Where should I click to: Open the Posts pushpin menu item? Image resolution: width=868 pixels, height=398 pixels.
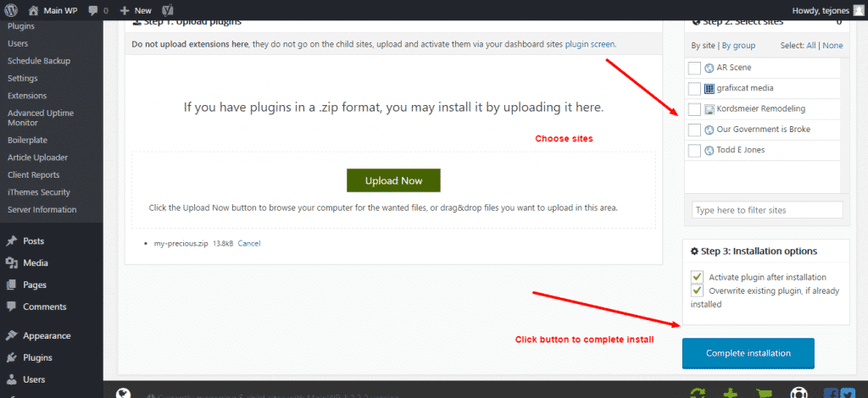[x=11, y=241]
